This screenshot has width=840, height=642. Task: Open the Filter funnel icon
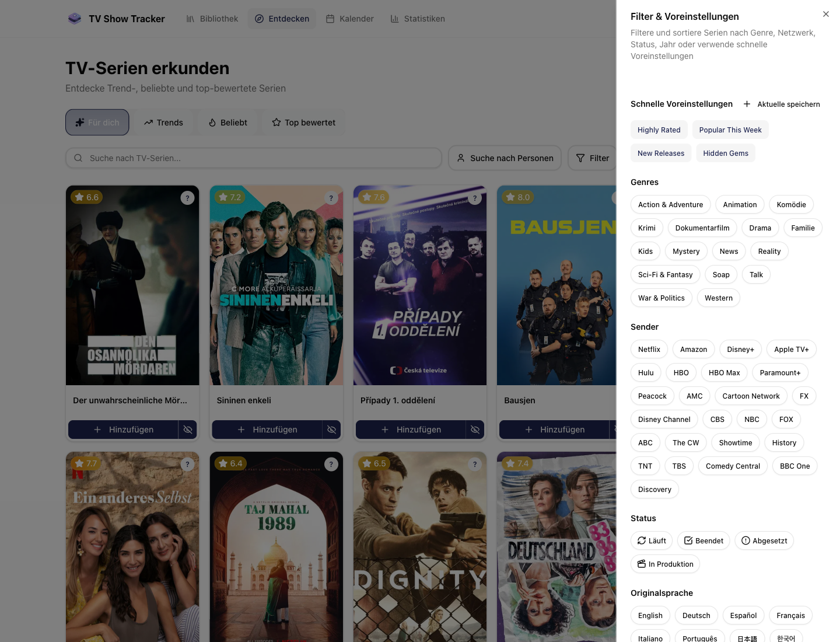click(x=580, y=158)
